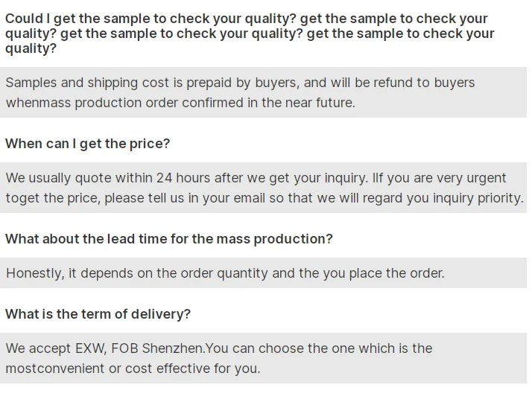Click the answer about quoting within 24 hours

[264, 188]
